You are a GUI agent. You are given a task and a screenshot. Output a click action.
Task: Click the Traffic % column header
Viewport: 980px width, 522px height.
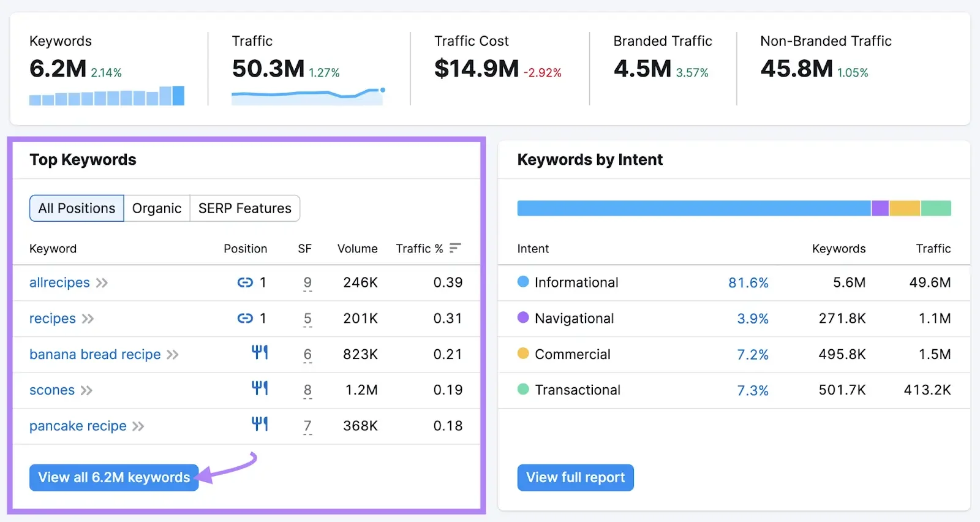pos(420,249)
